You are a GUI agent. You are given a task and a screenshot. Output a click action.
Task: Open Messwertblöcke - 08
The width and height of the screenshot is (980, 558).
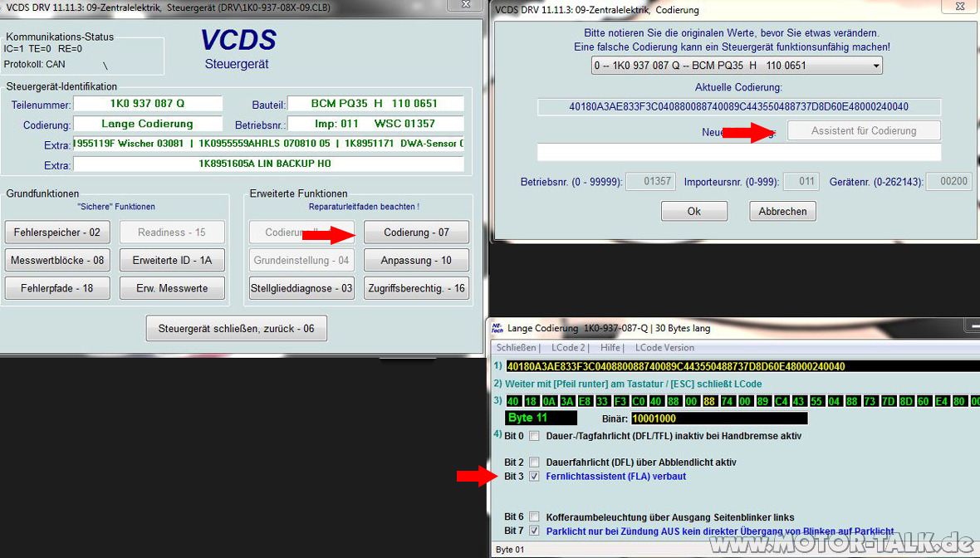click(56, 260)
